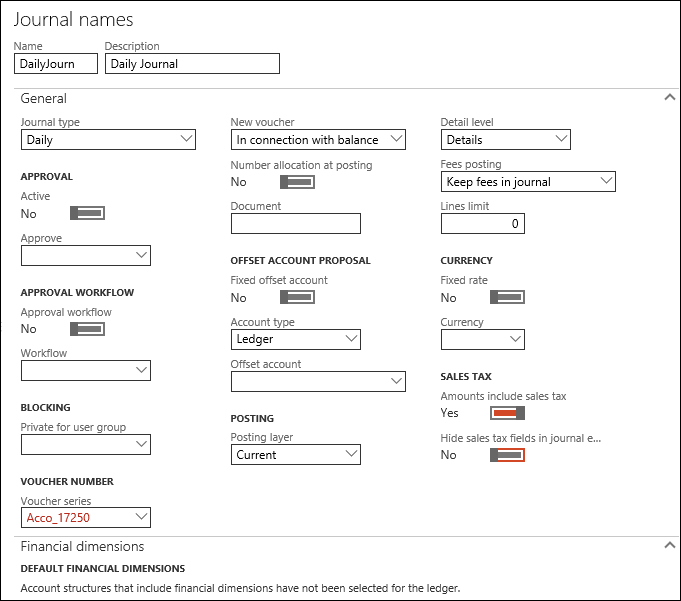Viewport: 681px width, 601px height.
Task: Open the Posting layer dropdown
Action: 295,455
